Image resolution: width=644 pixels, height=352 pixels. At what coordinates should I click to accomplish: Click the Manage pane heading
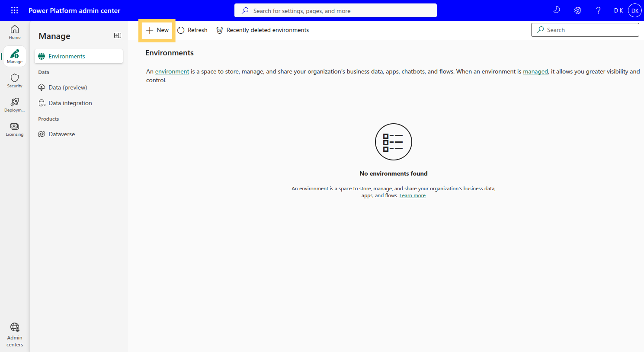tap(54, 36)
